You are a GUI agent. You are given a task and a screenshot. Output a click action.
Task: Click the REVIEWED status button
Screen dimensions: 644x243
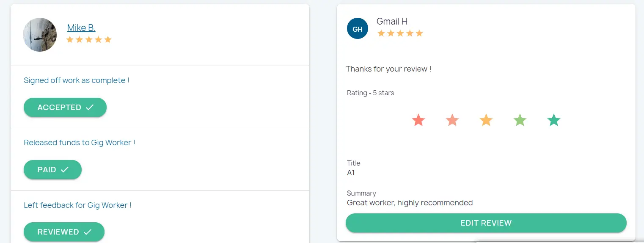[x=58, y=232]
